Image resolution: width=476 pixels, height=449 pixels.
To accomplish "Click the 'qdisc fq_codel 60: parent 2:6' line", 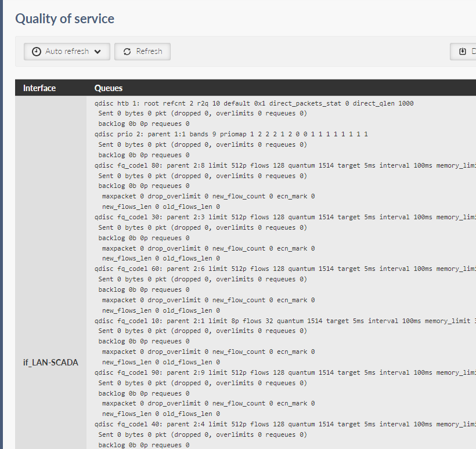I will click(x=285, y=269).
